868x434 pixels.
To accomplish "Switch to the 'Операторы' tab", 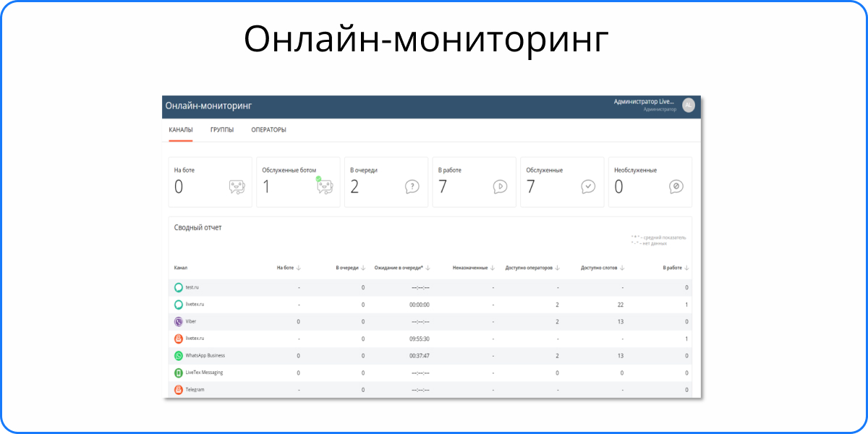I will click(x=268, y=130).
